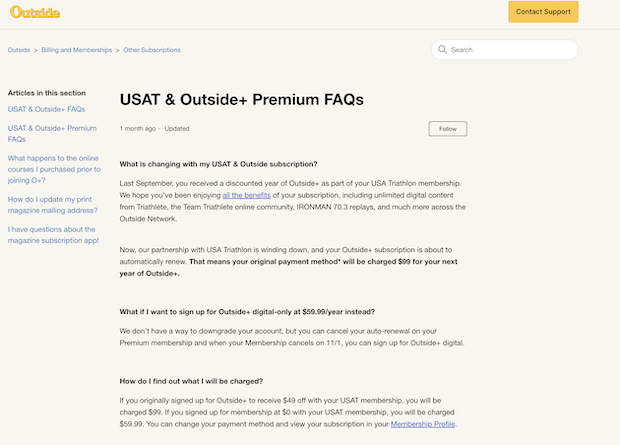Click the Outside logo
Viewport: 620px width, 445px height.
33,12
